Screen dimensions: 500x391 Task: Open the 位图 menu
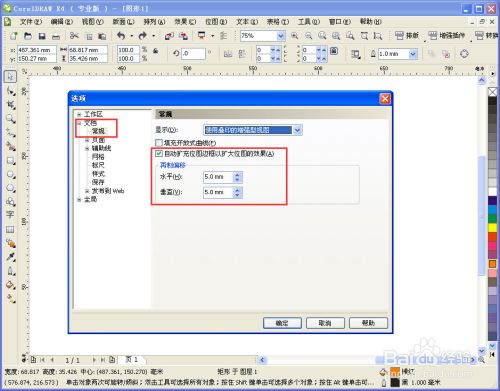point(216,22)
